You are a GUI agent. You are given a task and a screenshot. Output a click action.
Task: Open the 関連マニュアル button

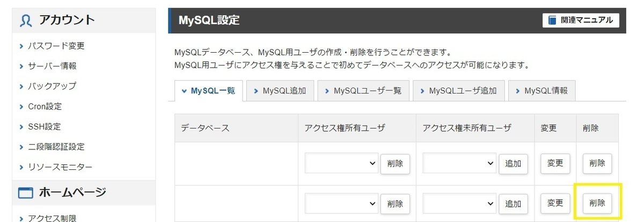pos(581,20)
